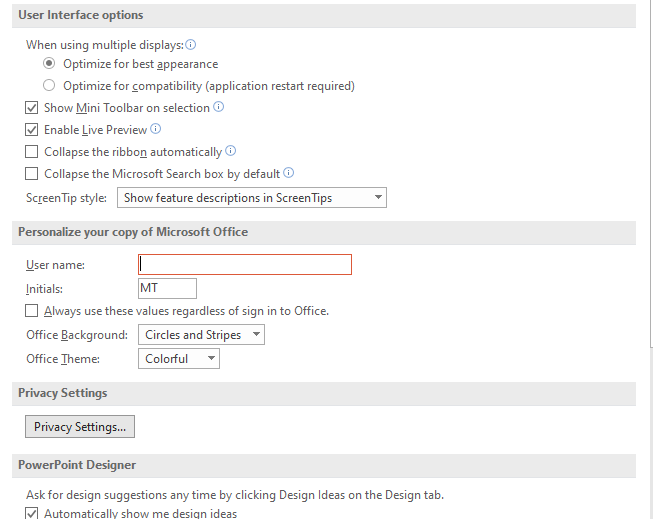
Task: Choose Optimize for compatibility radio button
Action: click(50, 86)
